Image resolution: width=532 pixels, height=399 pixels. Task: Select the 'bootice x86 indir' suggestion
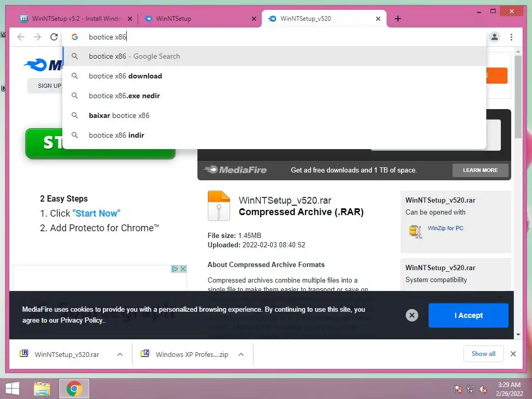[x=274, y=135]
